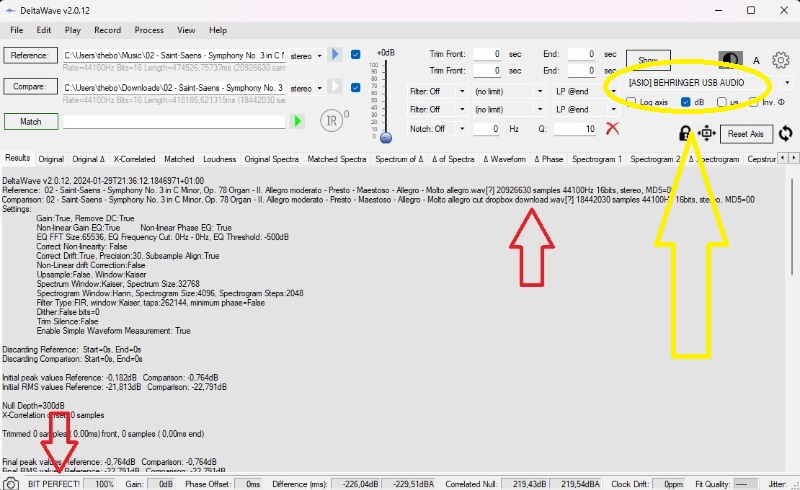Uncheck the Reference track checkbox
The image size is (800, 490).
point(356,54)
